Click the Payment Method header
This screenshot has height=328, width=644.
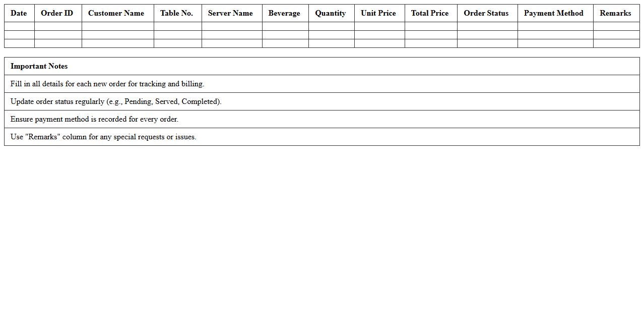(554, 13)
